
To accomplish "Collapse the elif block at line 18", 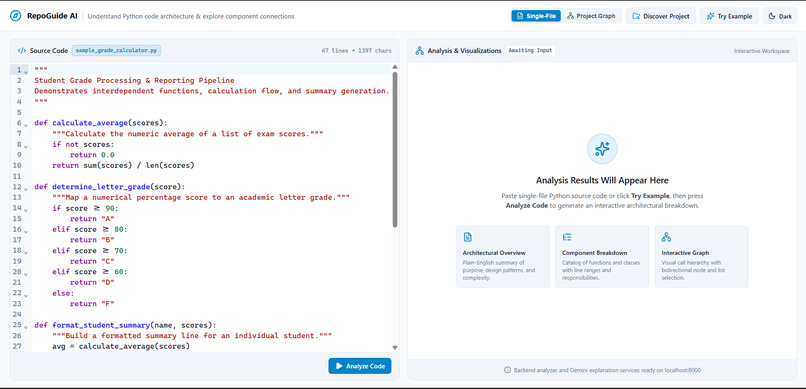I will click(x=26, y=252).
